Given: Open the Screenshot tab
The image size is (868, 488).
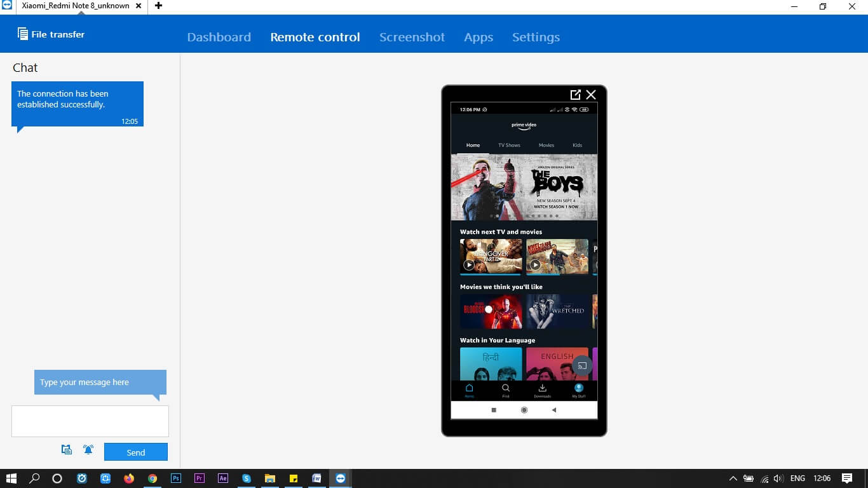Looking at the screenshot, I should pyautogui.click(x=412, y=37).
